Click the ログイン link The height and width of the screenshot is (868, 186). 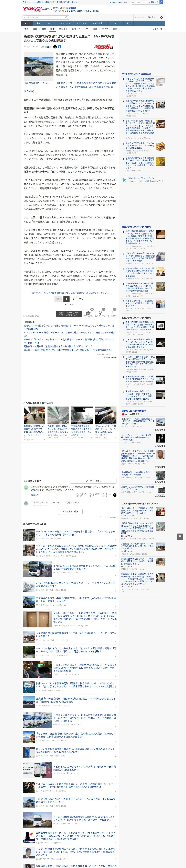(x=57, y=11)
